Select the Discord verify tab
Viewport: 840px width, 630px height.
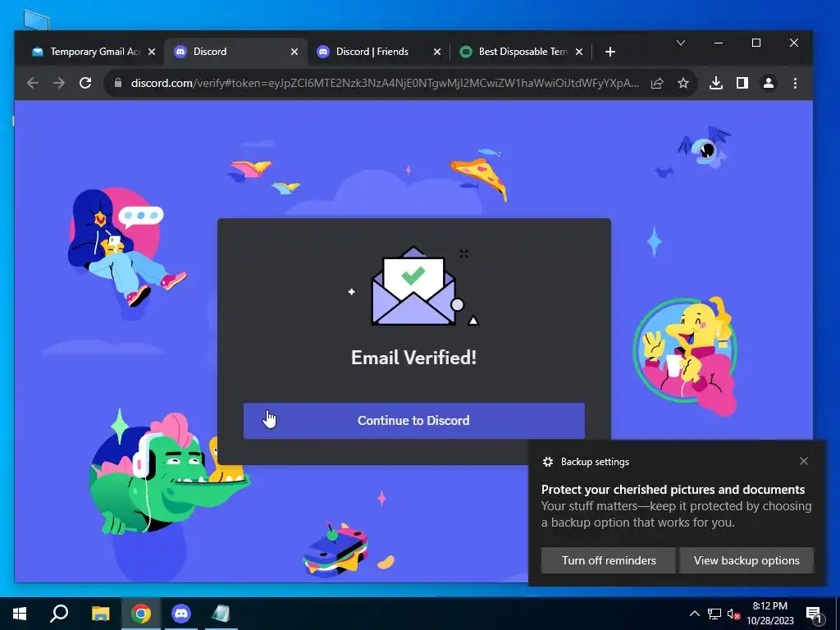(x=235, y=52)
